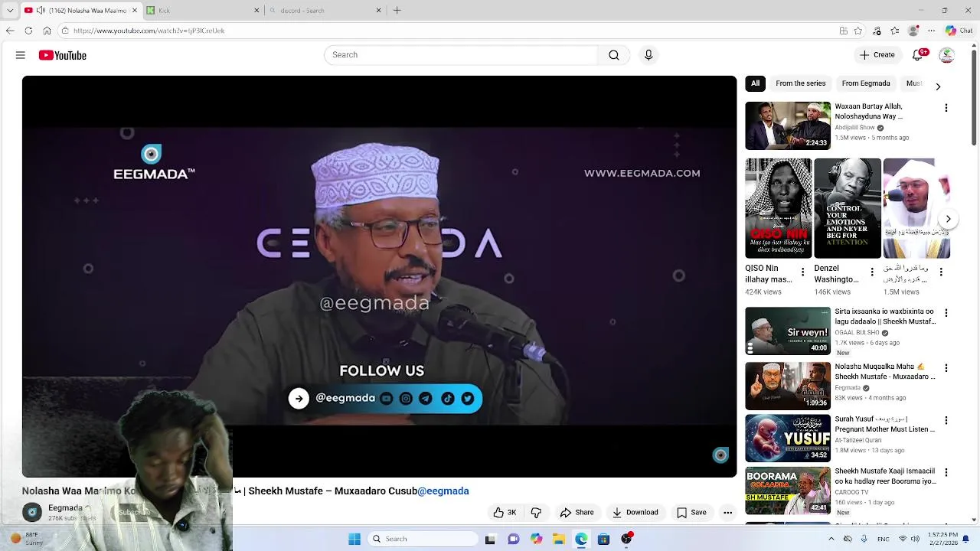980x551 pixels.
Task: Focus the YouTube search field
Action: click(461, 55)
